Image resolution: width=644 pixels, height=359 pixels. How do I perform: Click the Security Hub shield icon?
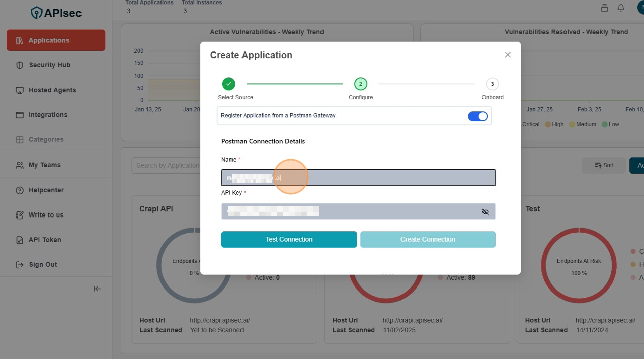pos(20,65)
